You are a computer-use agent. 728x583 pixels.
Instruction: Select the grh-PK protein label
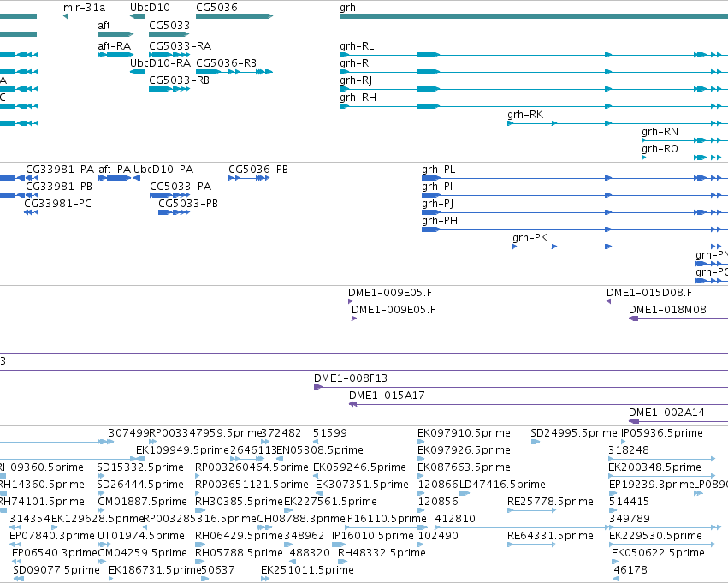tap(530, 238)
